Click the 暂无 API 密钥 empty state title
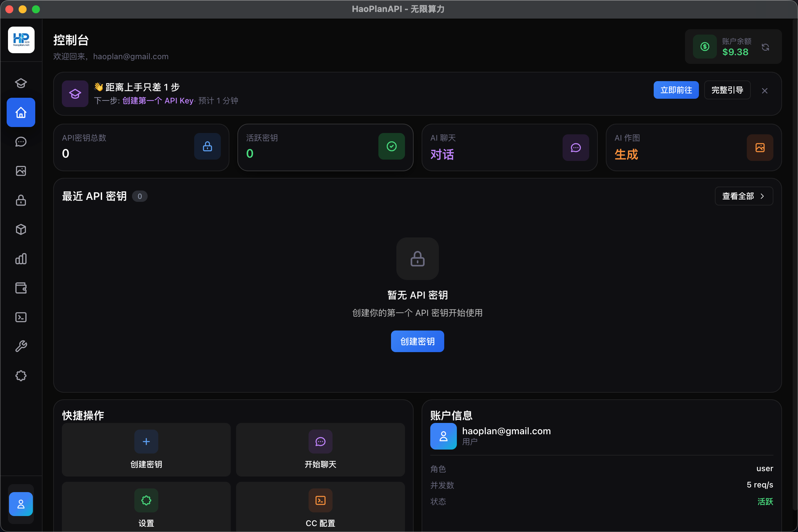This screenshot has width=798, height=532. coord(418,295)
